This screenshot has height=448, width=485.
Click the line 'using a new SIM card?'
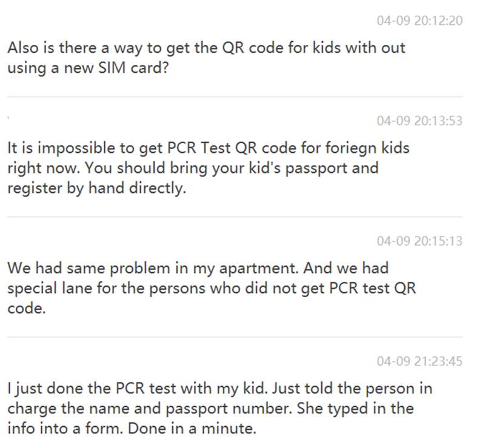pos(88,68)
